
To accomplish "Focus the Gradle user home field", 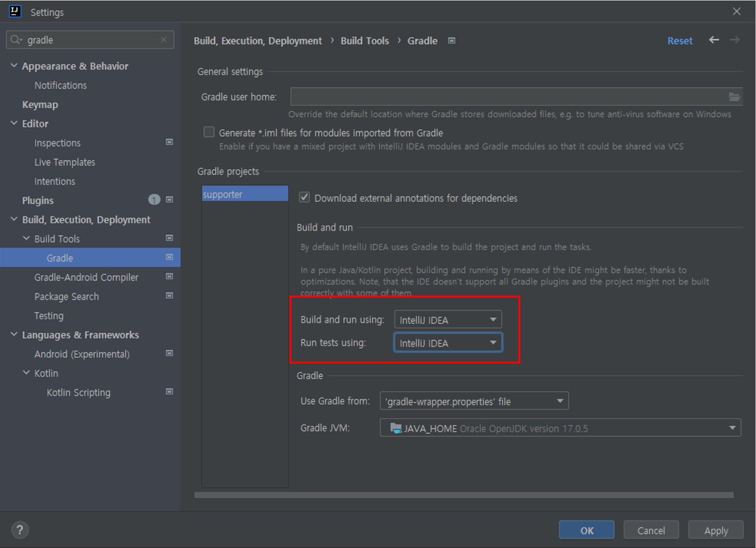I will pos(516,97).
